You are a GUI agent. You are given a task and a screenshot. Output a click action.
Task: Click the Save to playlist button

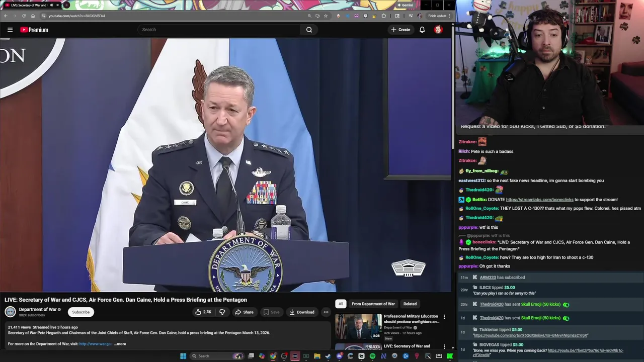point(272,312)
